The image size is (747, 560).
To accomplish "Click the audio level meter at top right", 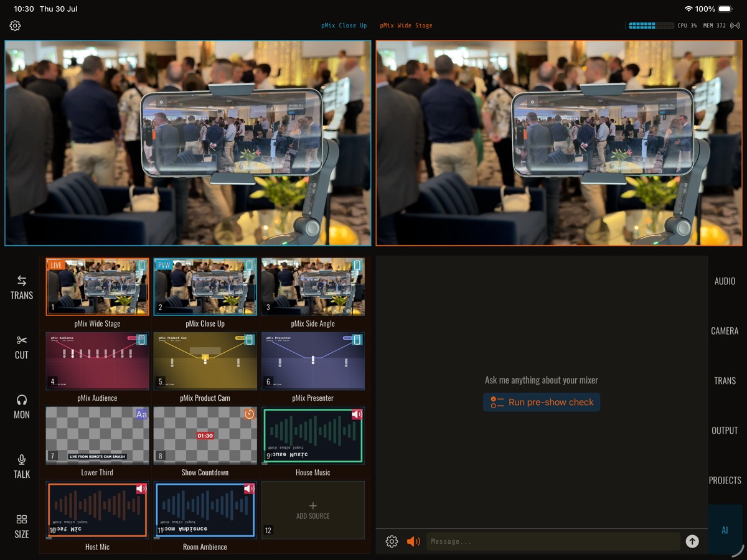I will pos(651,26).
